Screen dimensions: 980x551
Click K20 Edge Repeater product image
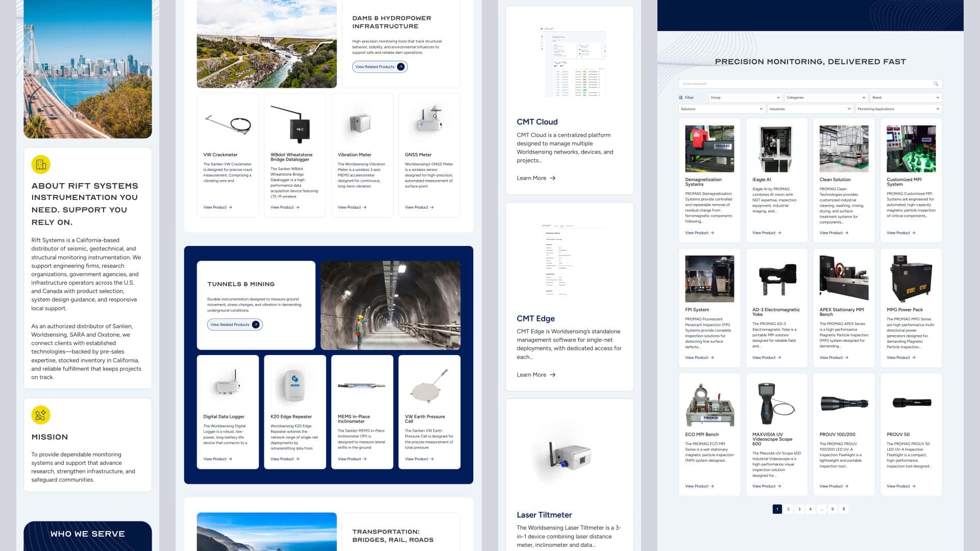[295, 386]
